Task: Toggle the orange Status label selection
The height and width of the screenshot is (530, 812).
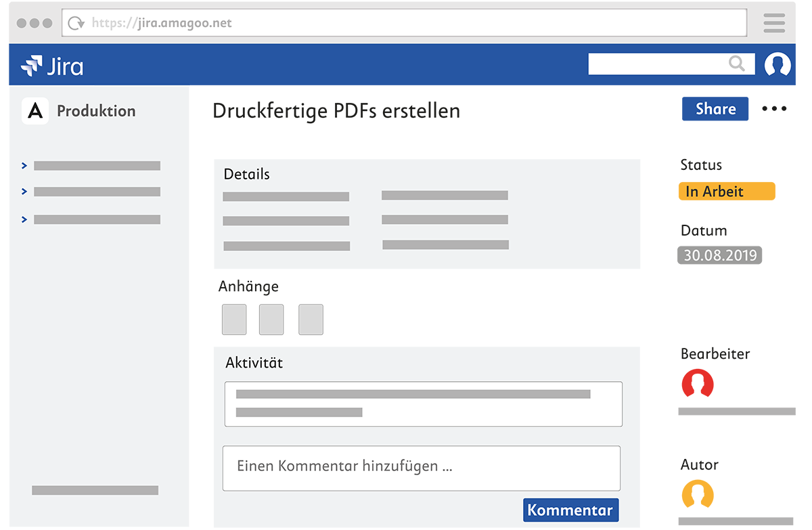Action: coord(726,191)
